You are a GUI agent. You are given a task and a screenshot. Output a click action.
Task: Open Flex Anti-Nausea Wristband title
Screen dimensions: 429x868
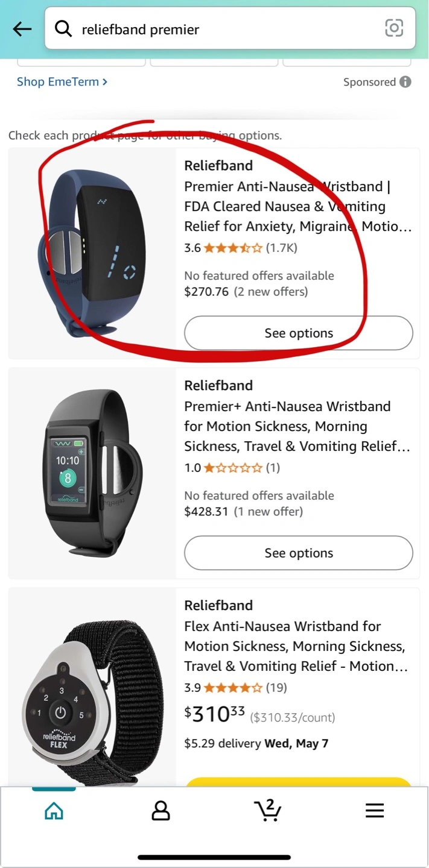click(296, 646)
